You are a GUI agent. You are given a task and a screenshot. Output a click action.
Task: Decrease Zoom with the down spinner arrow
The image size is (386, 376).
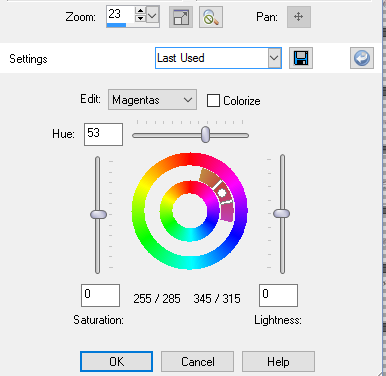(x=140, y=18)
